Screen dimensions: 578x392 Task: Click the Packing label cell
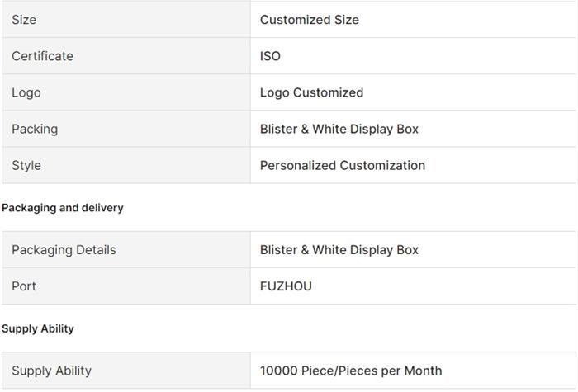(x=35, y=129)
